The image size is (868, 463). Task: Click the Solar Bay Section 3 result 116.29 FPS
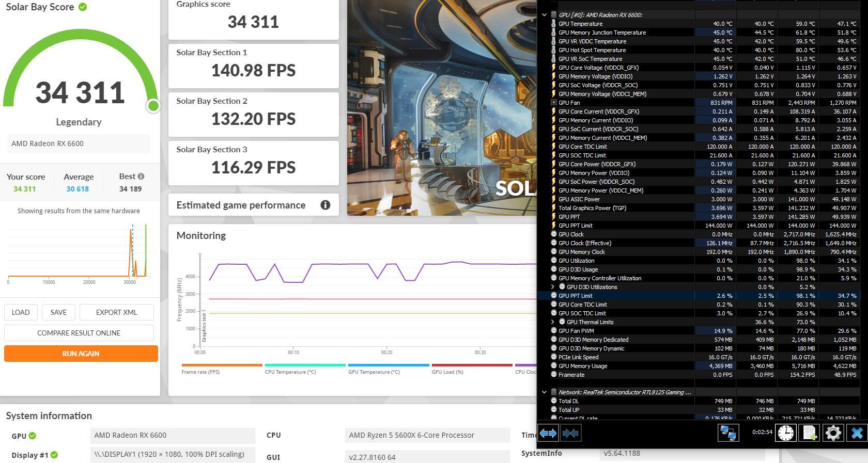click(254, 167)
